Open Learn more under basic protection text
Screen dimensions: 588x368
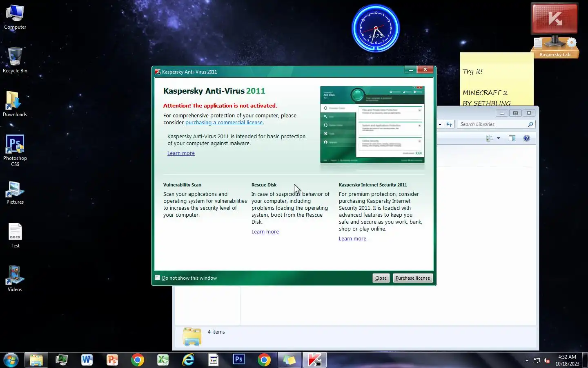click(x=181, y=153)
